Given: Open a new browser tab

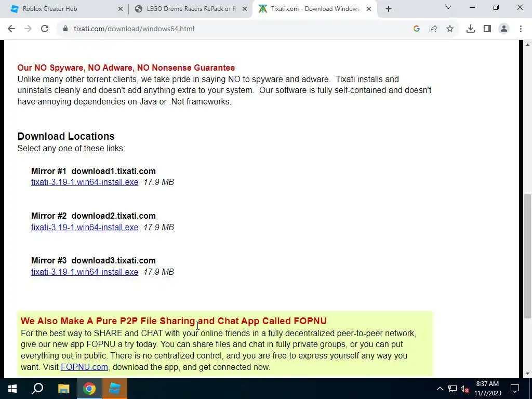Looking at the screenshot, I should click(389, 9).
